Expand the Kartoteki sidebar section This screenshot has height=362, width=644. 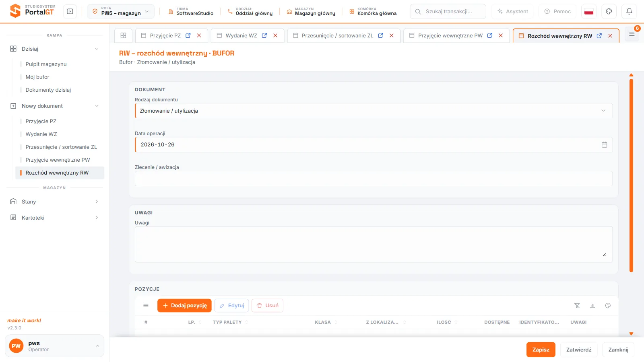(54, 218)
